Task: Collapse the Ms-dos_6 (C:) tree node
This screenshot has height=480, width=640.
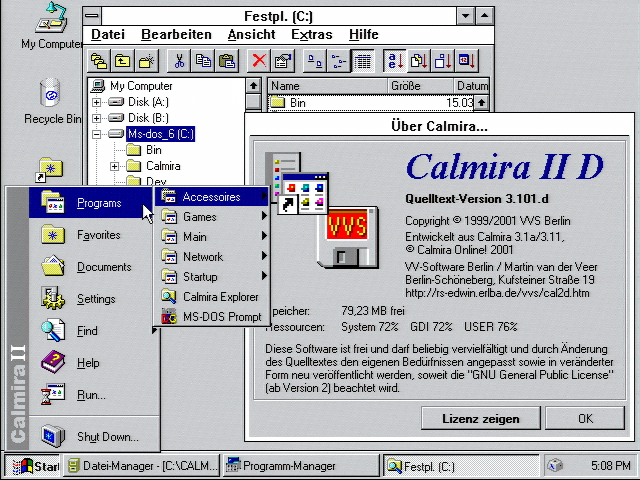Action: click(96, 134)
